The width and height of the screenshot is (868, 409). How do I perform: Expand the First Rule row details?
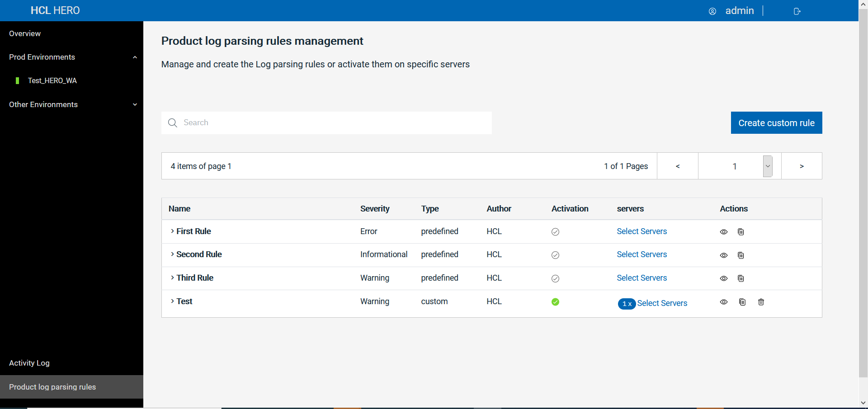[172, 231]
